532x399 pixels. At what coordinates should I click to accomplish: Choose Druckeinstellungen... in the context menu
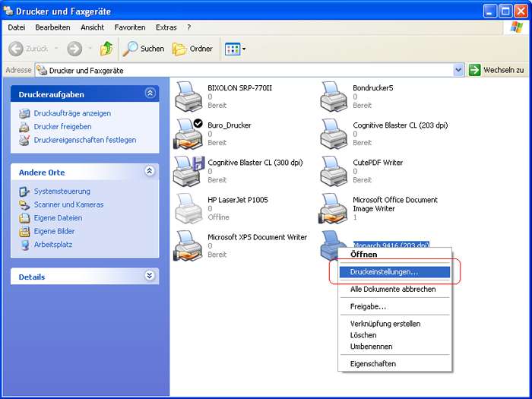395,272
